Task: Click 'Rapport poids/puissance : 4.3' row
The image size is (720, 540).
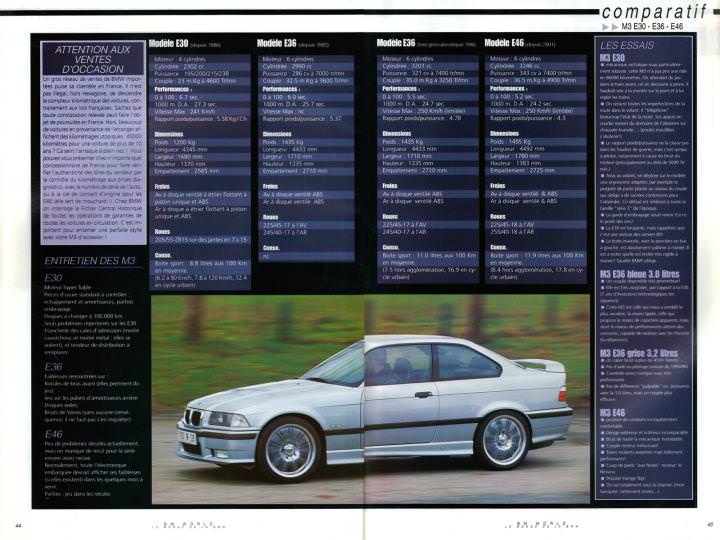Action: (528, 118)
